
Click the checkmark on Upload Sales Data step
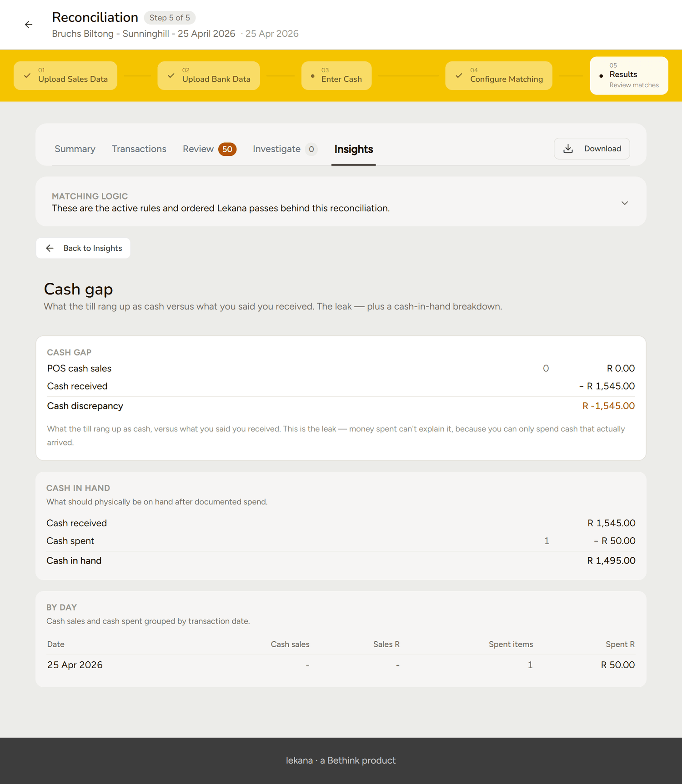point(27,75)
